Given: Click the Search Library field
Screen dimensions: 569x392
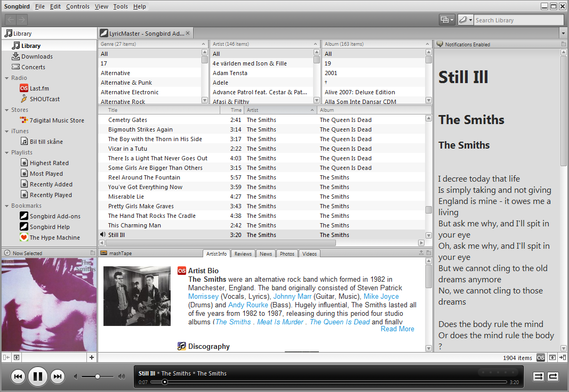Looking at the screenshot, I should (518, 20).
